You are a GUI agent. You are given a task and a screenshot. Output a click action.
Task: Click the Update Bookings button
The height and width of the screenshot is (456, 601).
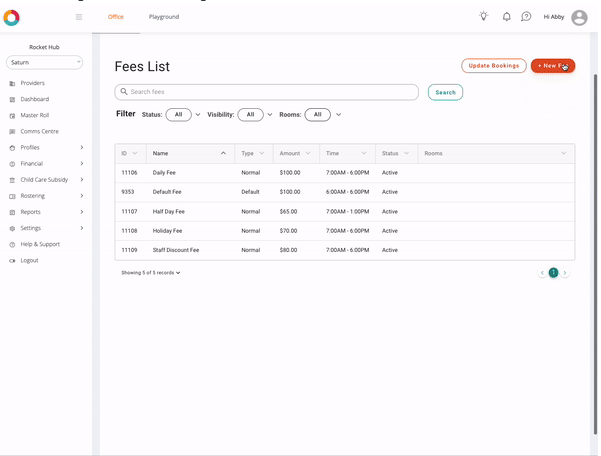[x=493, y=66]
